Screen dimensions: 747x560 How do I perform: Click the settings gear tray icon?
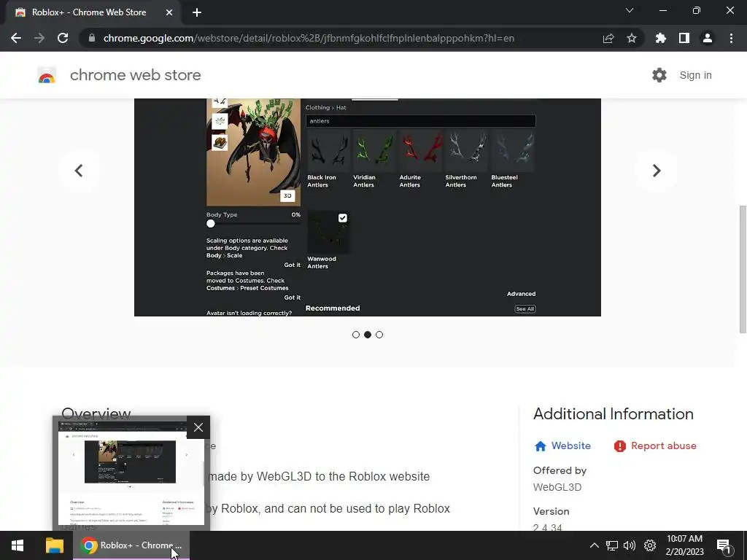pyautogui.click(x=650, y=545)
